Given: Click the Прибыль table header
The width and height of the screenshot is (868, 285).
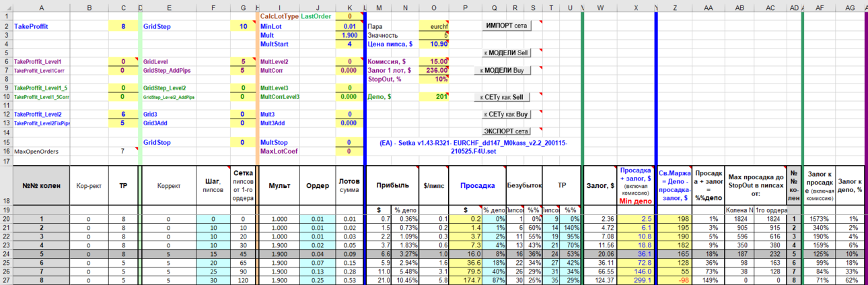Looking at the screenshot, I should click(x=392, y=185).
